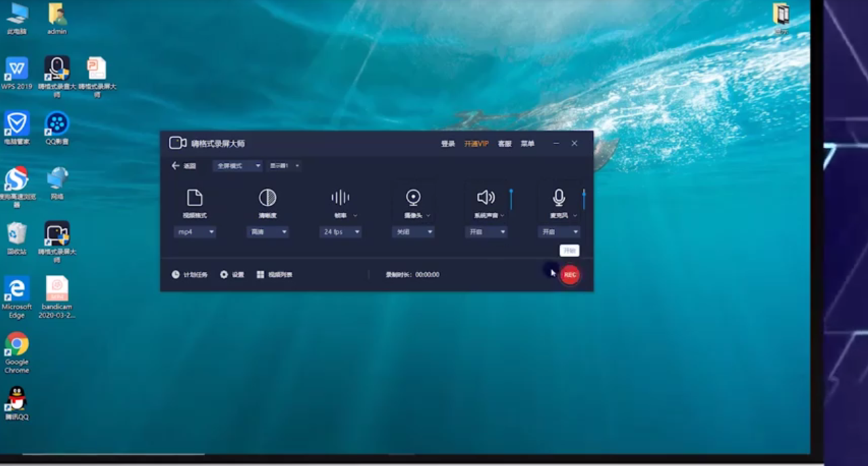Click the 录制时长 00:00:00 timer text
The height and width of the screenshot is (466, 868).
pos(412,275)
